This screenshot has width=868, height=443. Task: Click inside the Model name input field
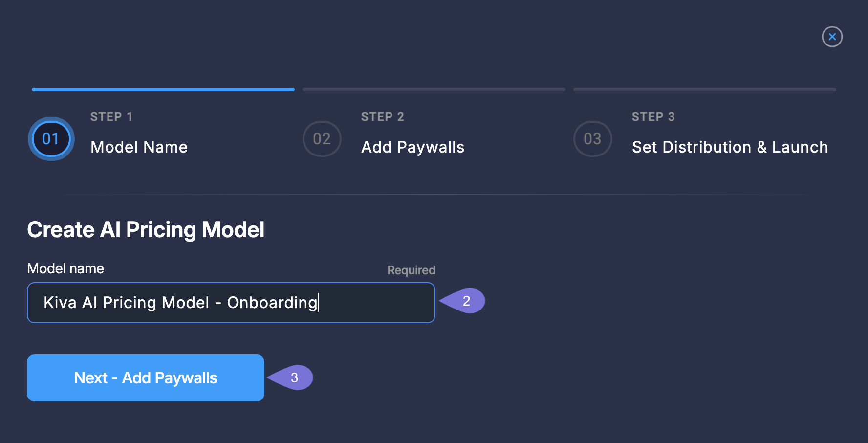(x=231, y=302)
